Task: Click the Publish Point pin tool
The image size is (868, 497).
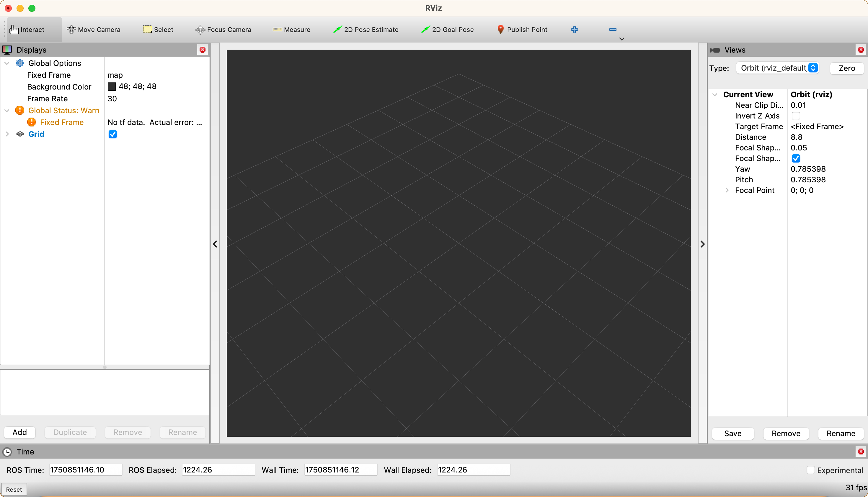Action: coord(522,30)
